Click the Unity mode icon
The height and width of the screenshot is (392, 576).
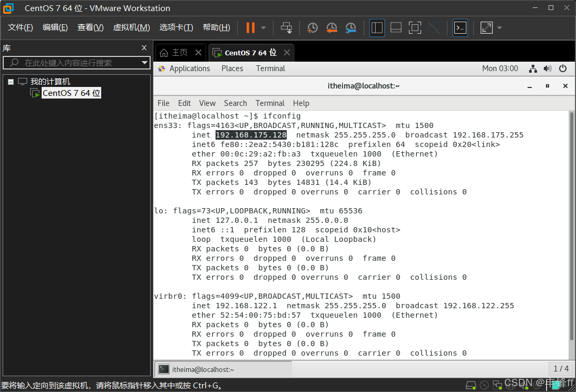(x=434, y=27)
